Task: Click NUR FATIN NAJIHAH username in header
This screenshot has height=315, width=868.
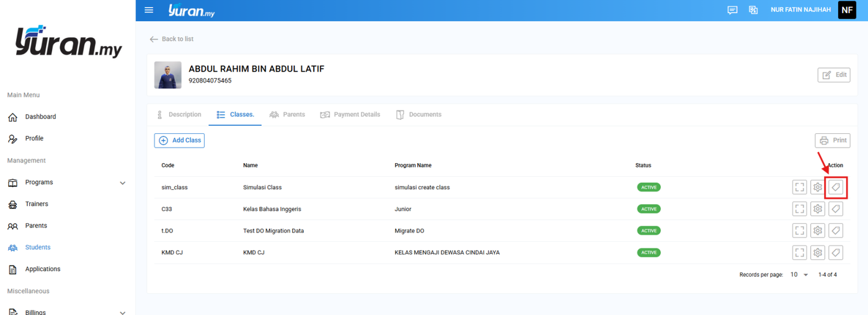Action: tap(800, 10)
